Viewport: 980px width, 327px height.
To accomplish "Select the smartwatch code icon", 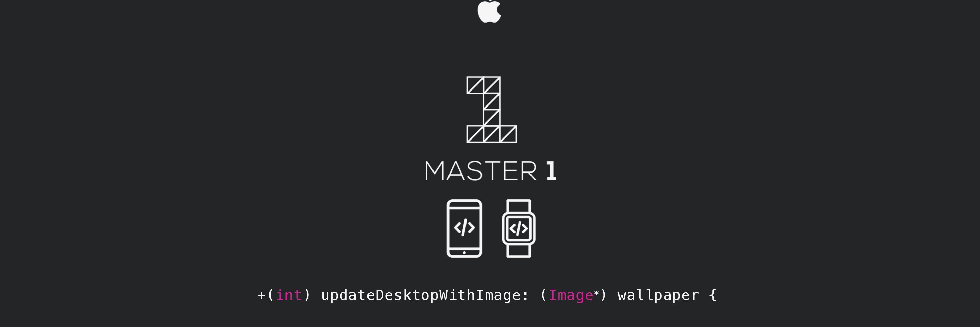I will coord(519,229).
